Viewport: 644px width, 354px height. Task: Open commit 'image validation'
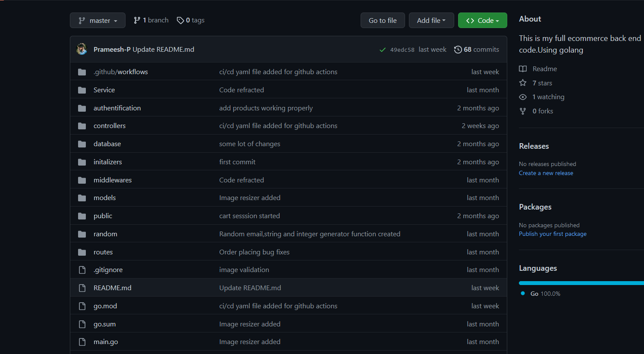244,270
